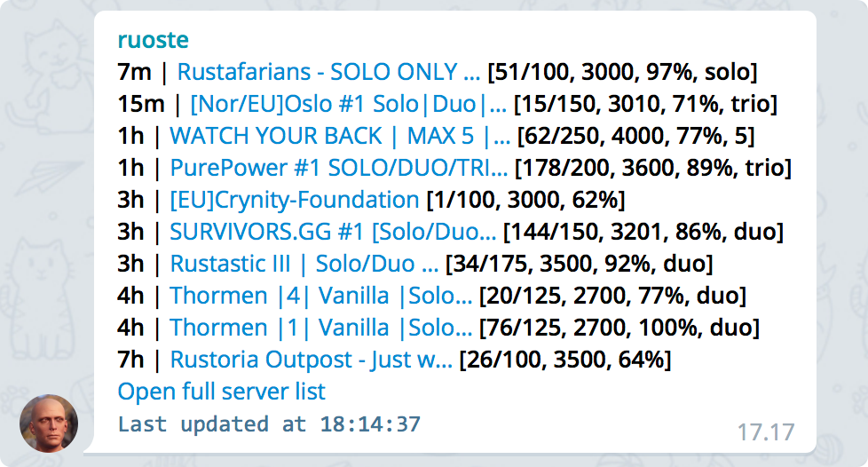
Task: Open WATCH YOUR BACK | MAX 5 link
Action: coord(340,136)
